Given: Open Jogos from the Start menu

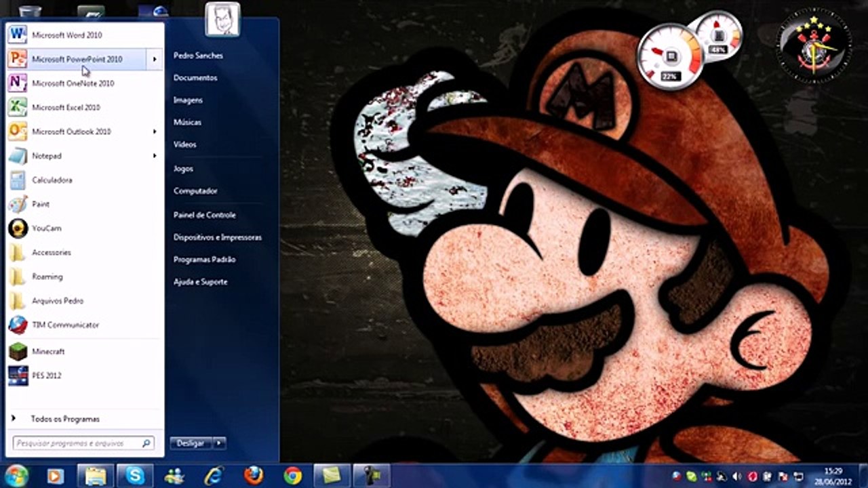Looking at the screenshot, I should [183, 169].
